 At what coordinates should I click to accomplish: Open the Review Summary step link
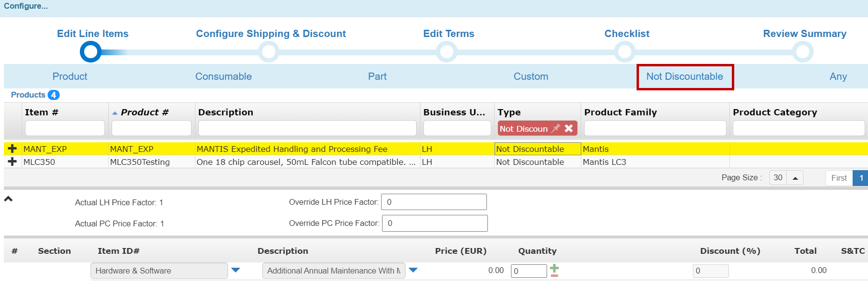(x=804, y=34)
